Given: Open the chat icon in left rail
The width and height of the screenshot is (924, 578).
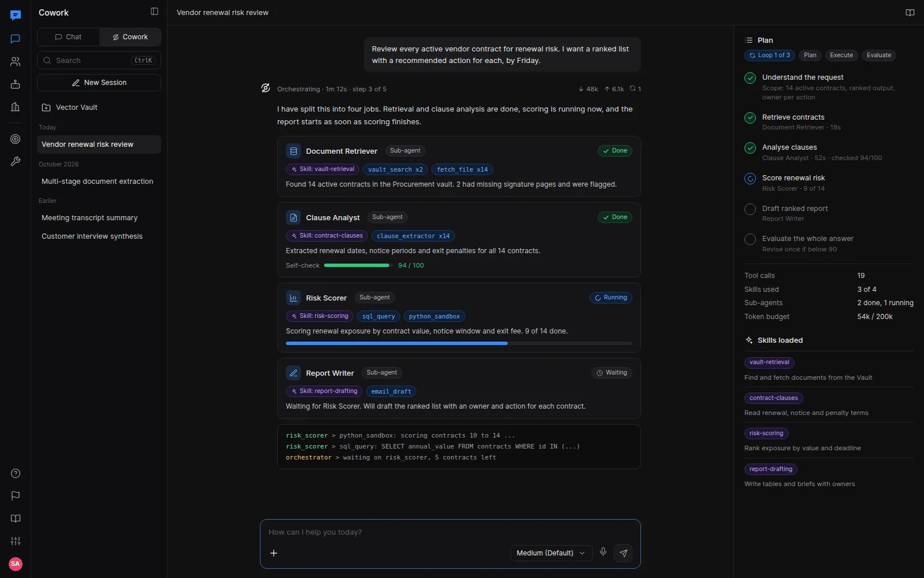Looking at the screenshot, I should tap(16, 39).
